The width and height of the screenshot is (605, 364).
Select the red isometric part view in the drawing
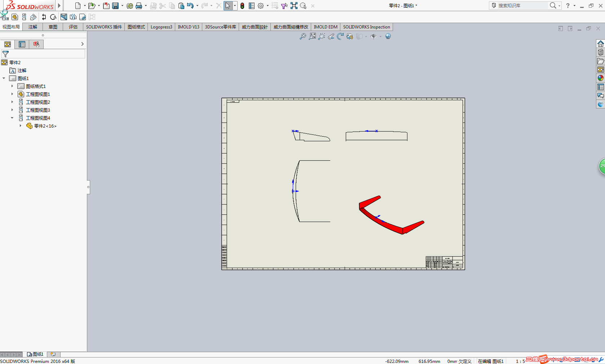(x=392, y=215)
